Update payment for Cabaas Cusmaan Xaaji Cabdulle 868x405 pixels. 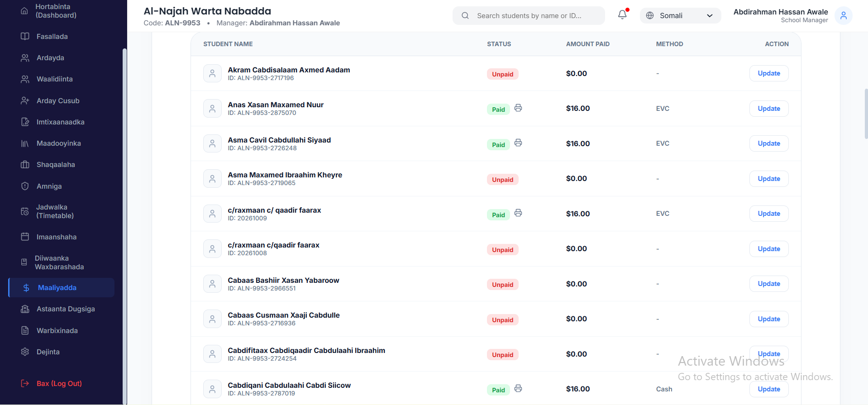[769, 319]
